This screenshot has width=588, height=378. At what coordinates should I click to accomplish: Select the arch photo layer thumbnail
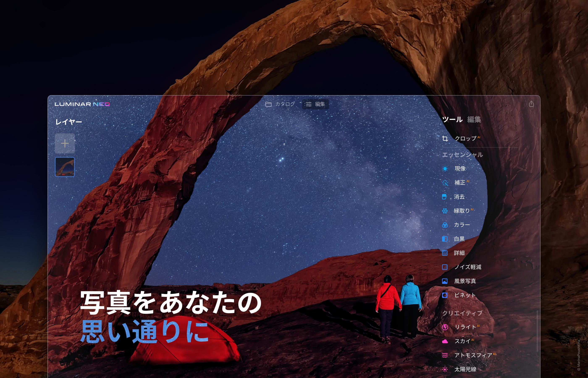(65, 167)
